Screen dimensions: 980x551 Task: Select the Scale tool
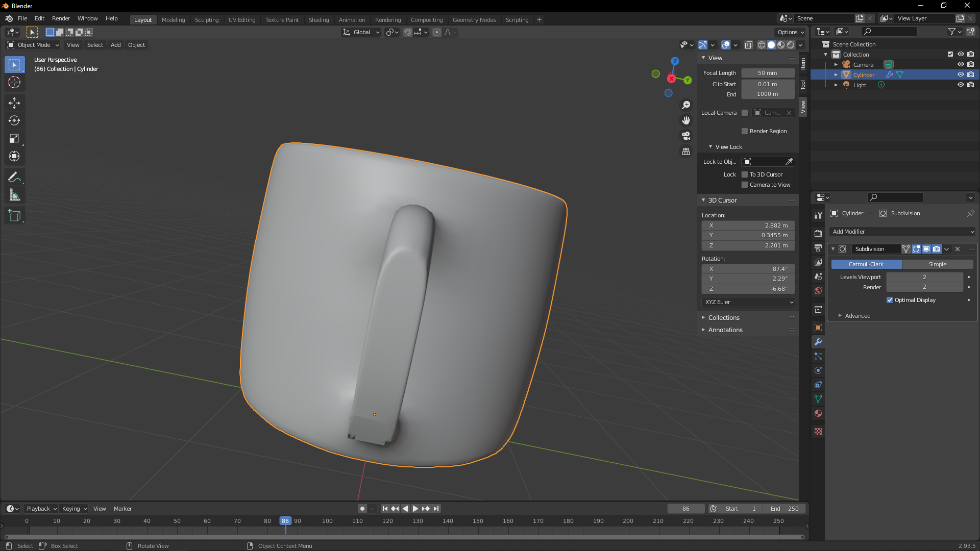[14, 139]
